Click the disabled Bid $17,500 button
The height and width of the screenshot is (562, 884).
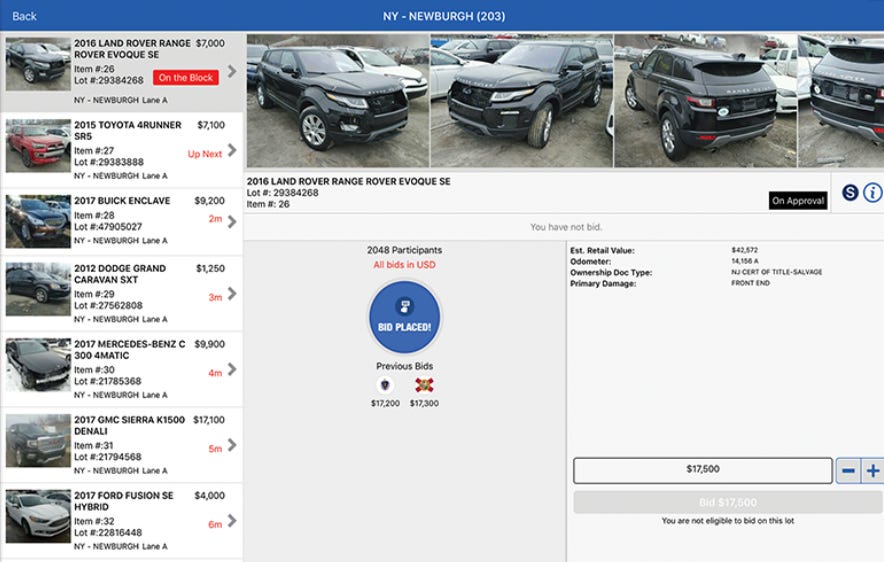pos(728,502)
